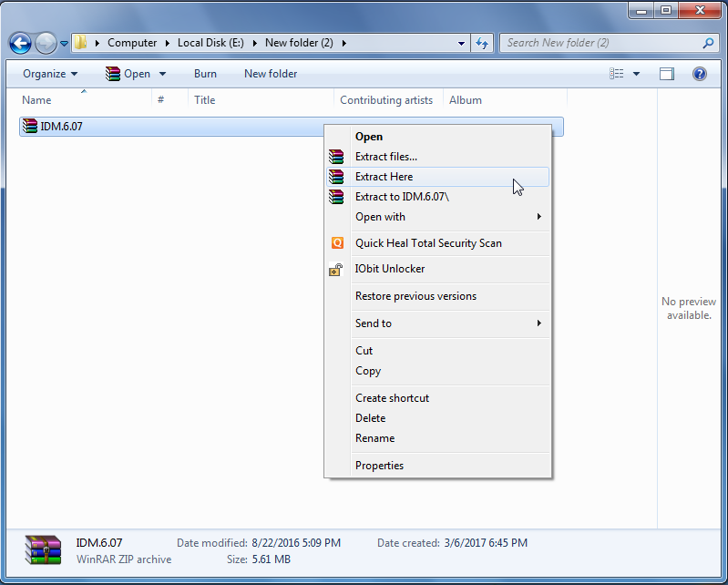Click the Quick Heal orange Q icon
This screenshot has width=728, height=585.
click(x=337, y=242)
